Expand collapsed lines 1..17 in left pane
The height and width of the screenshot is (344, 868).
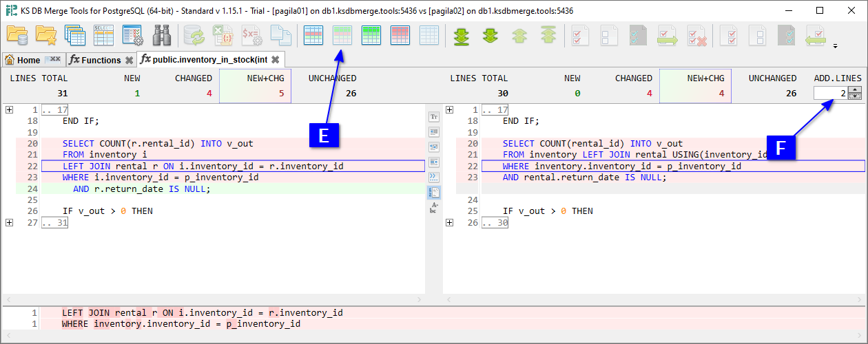tap(9, 110)
